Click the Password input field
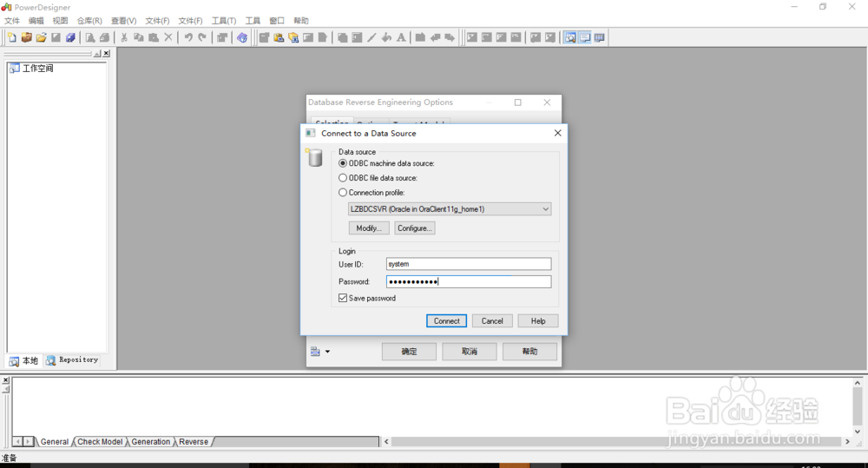This screenshot has height=468, width=868. (469, 281)
